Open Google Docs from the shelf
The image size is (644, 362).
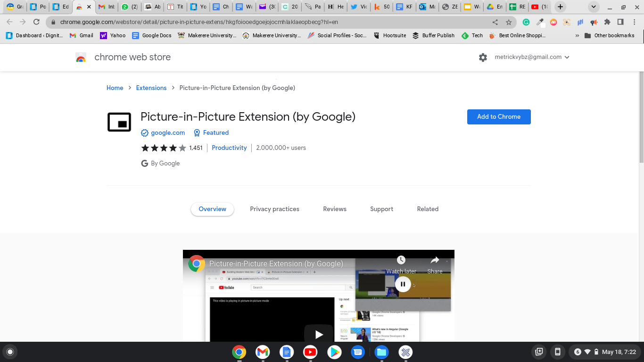point(286,352)
